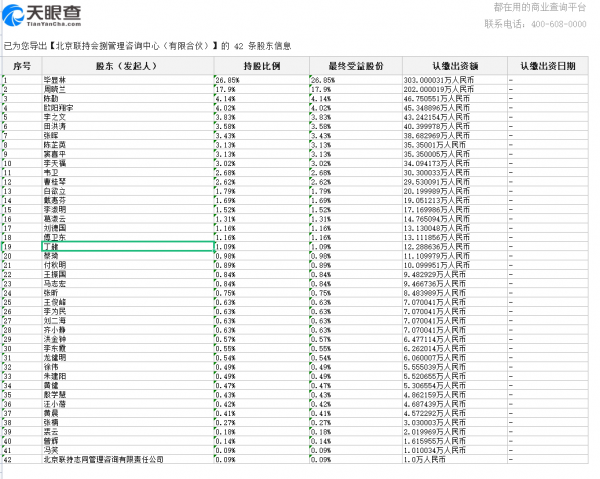Image resolution: width=600 pixels, height=479 pixels.
Task: Select the 46.750551万人民币 cell
Action: (x=455, y=98)
